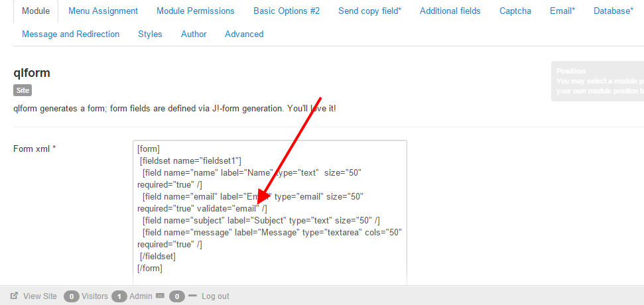Viewport: 644px width, 305px height.
Task: Open the Database tab
Action: click(x=613, y=11)
